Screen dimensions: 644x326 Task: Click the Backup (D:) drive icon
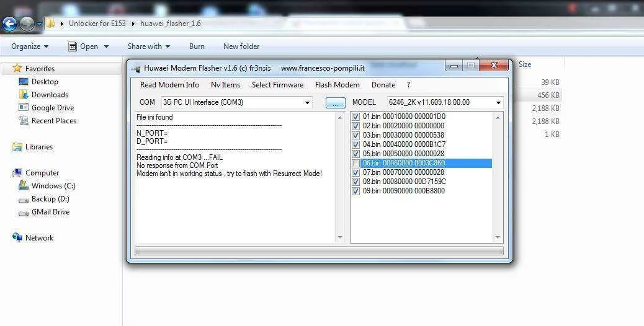tap(24, 200)
